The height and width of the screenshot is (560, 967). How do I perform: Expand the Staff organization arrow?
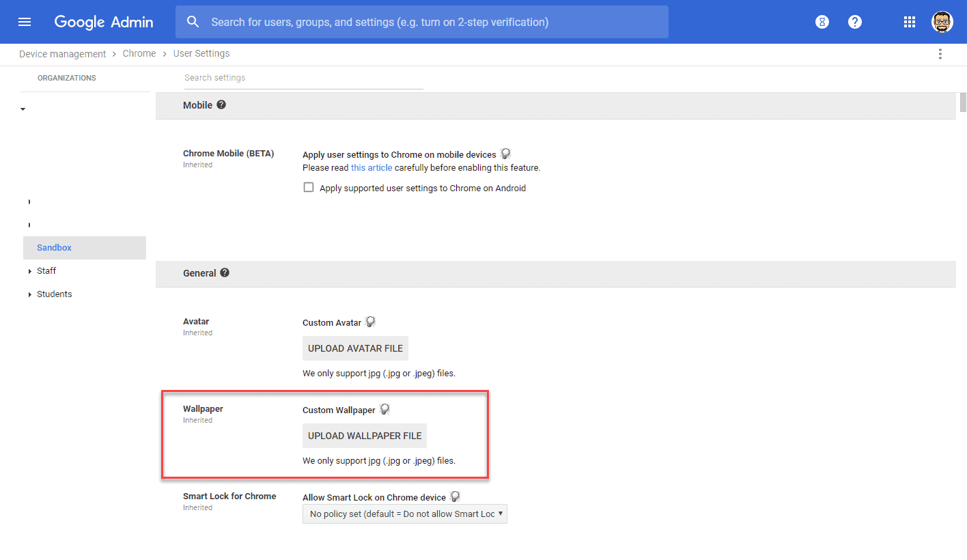30,271
